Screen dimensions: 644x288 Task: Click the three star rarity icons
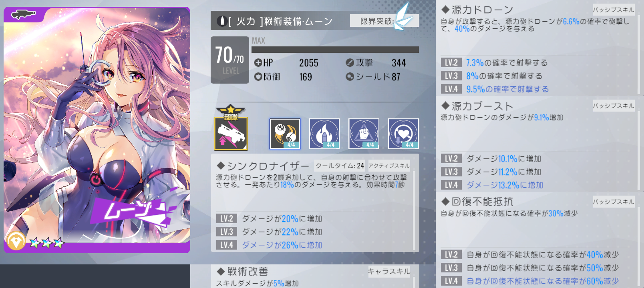(x=47, y=242)
